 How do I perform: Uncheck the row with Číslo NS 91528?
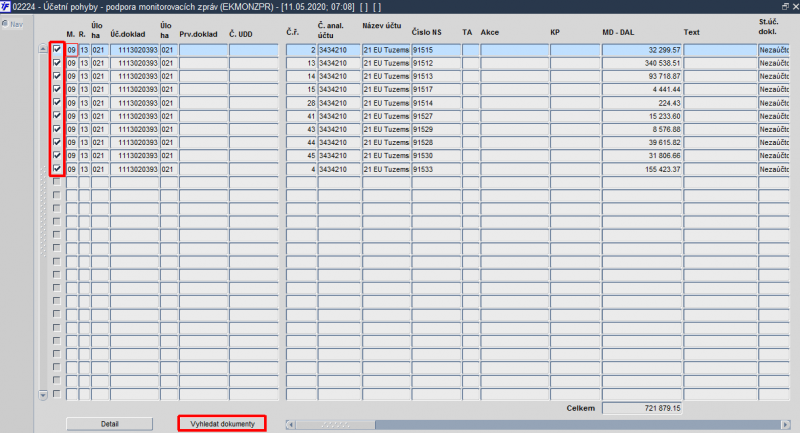tap(57, 142)
